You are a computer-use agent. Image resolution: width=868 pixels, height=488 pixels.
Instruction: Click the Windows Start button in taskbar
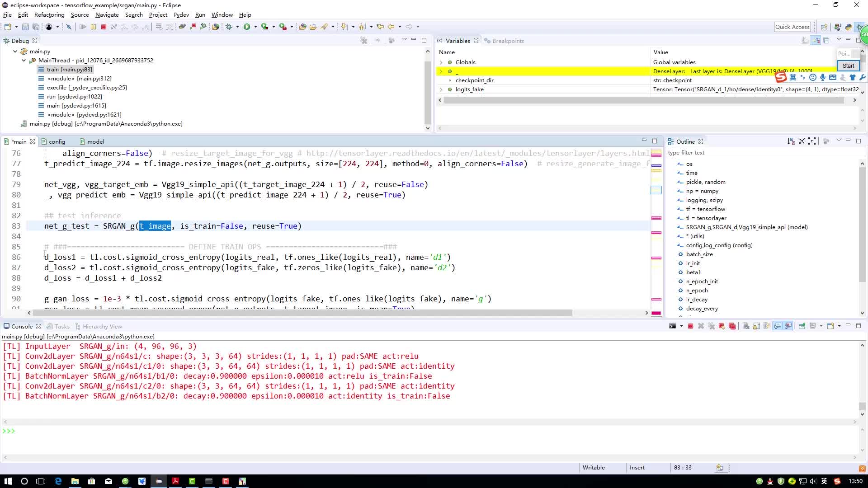[8, 481]
